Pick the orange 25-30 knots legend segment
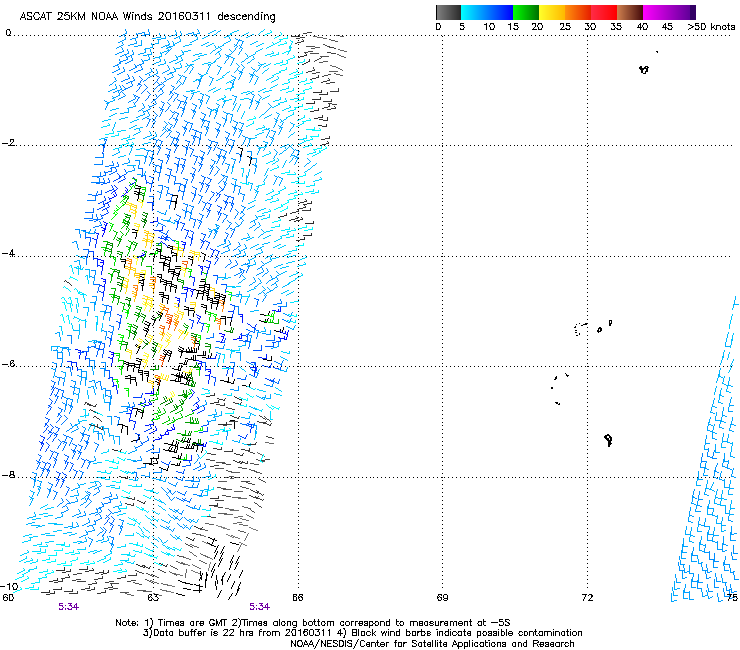740x650 pixels. pos(578,12)
